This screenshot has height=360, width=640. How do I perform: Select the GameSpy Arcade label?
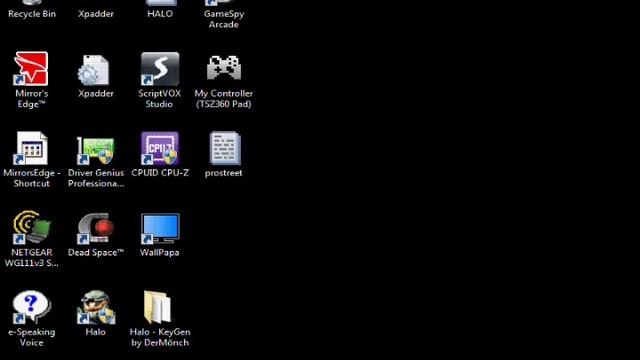pos(224,19)
